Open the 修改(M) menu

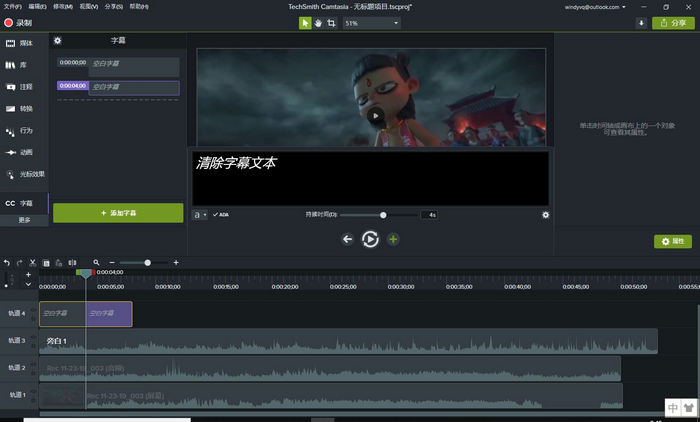(x=63, y=7)
